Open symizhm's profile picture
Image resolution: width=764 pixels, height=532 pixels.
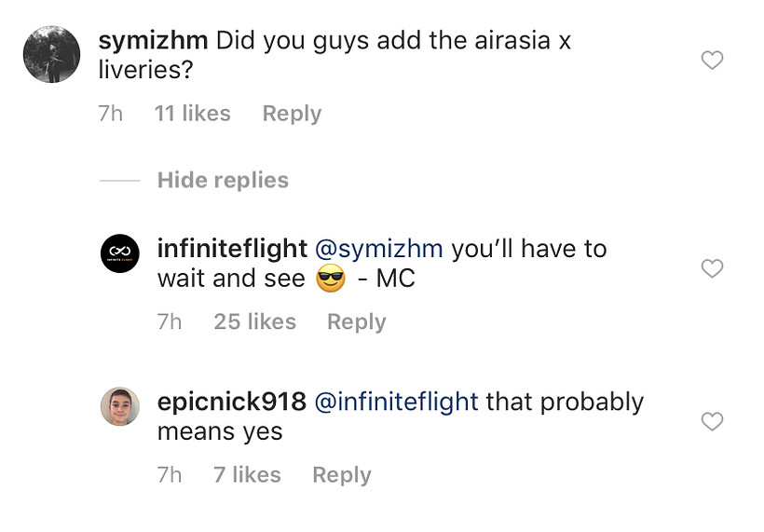[51, 55]
